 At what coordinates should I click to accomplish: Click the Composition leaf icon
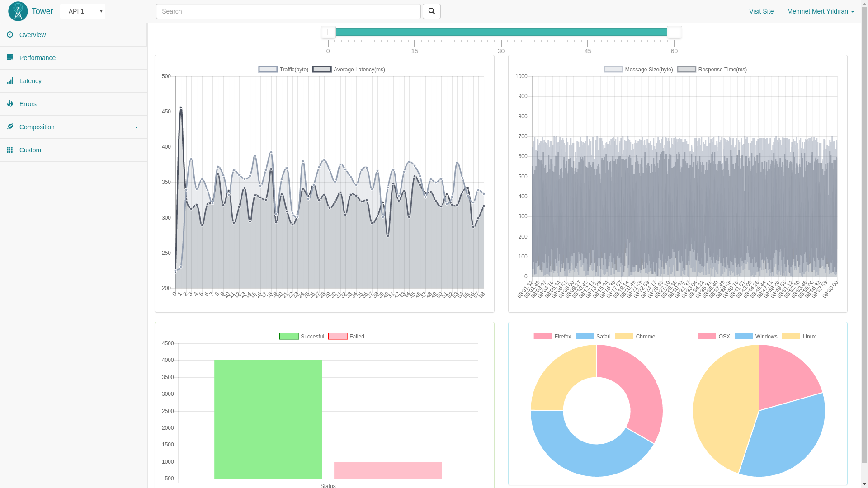pyautogui.click(x=10, y=127)
